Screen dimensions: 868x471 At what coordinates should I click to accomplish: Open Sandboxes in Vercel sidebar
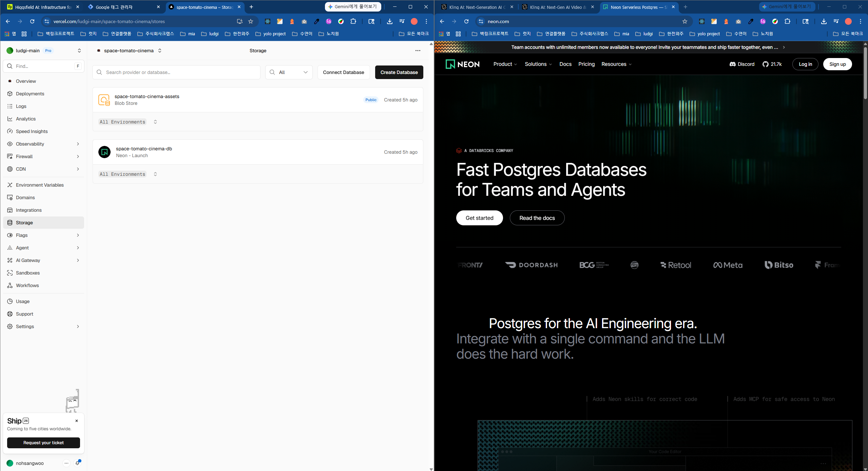click(x=43, y=273)
